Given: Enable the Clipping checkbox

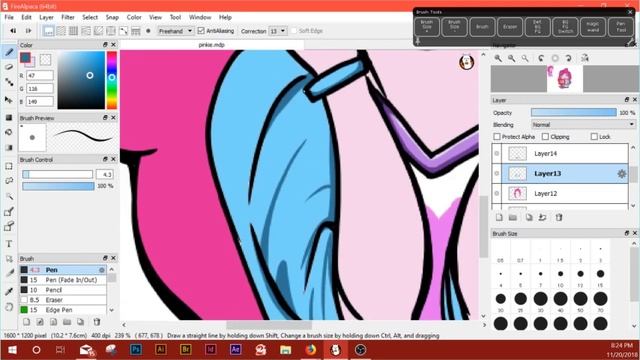Looking at the screenshot, I should [x=545, y=136].
